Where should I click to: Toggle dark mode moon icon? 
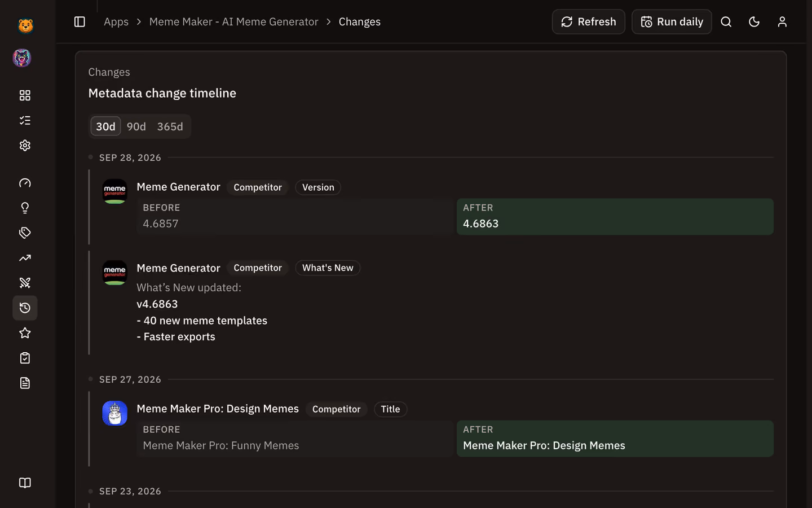[x=754, y=21]
